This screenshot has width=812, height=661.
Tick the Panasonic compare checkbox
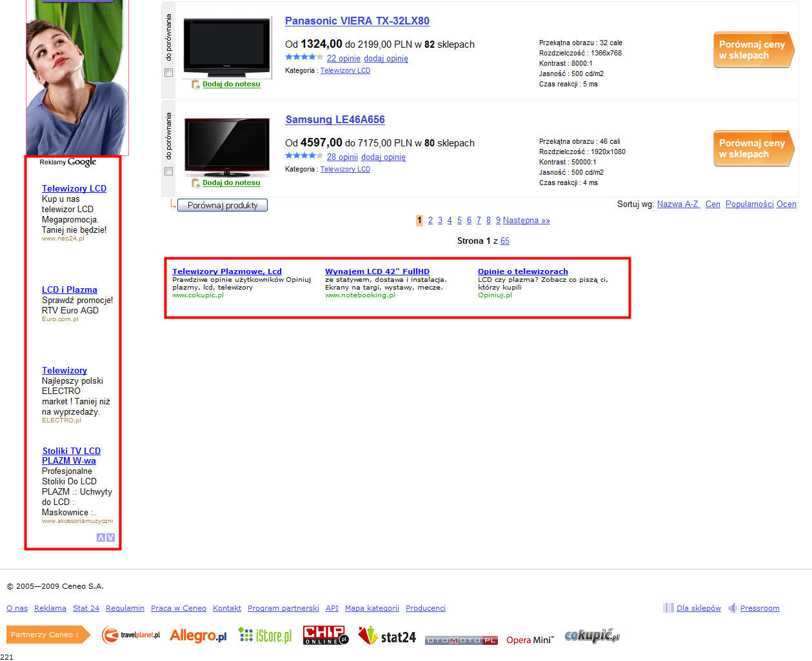coord(169,73)
